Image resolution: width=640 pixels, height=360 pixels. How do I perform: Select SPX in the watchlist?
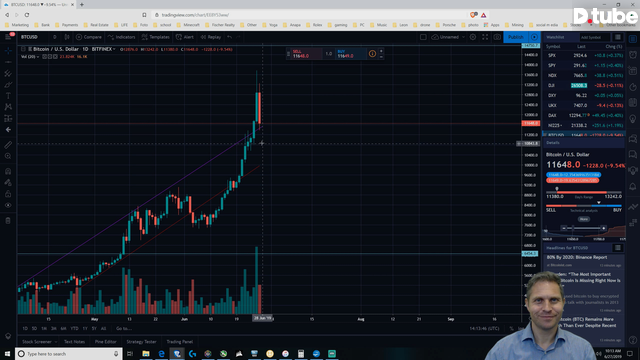point(584,55)
